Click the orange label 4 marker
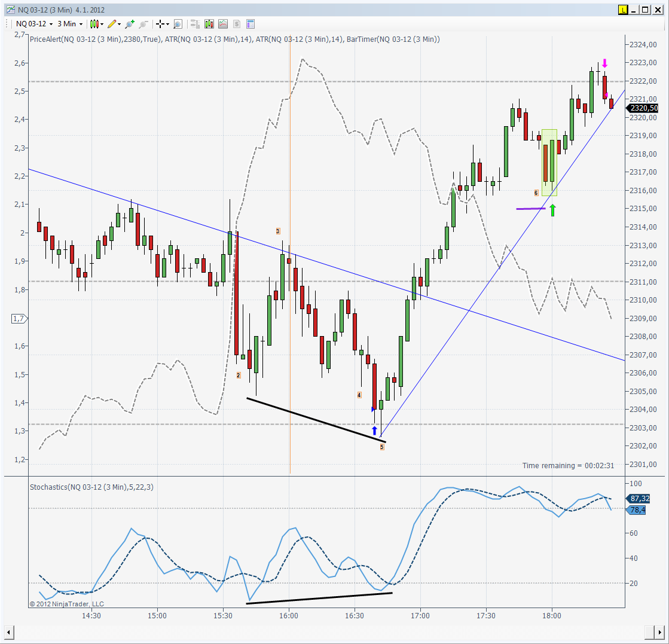669x644 pixels. (359, 395)
